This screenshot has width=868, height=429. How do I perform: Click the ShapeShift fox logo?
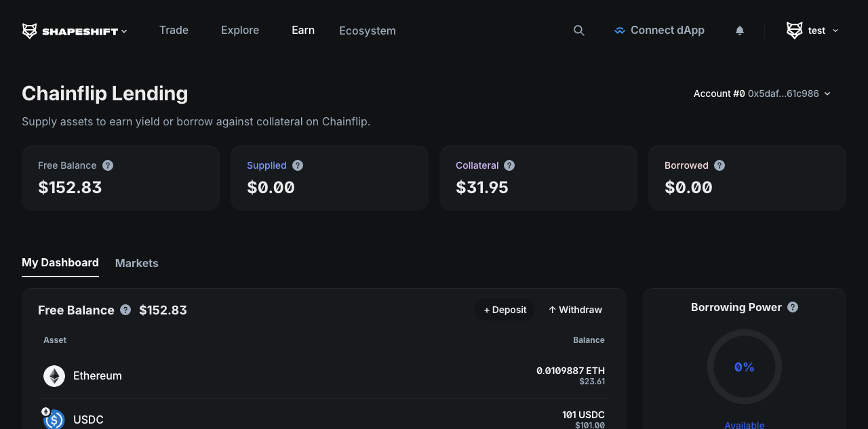30,30
